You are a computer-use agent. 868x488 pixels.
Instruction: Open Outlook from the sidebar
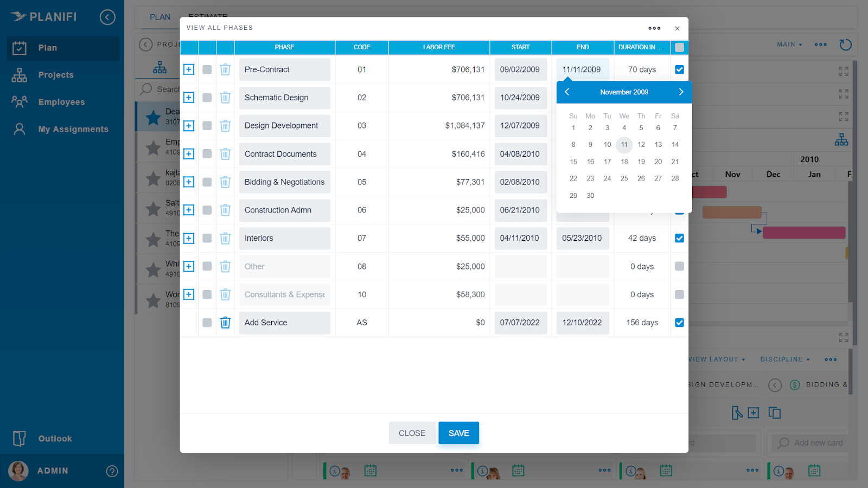tap(54, 438)
